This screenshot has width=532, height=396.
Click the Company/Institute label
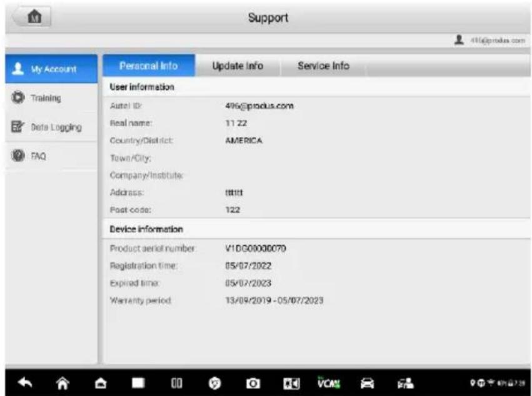tap(146, 176)
